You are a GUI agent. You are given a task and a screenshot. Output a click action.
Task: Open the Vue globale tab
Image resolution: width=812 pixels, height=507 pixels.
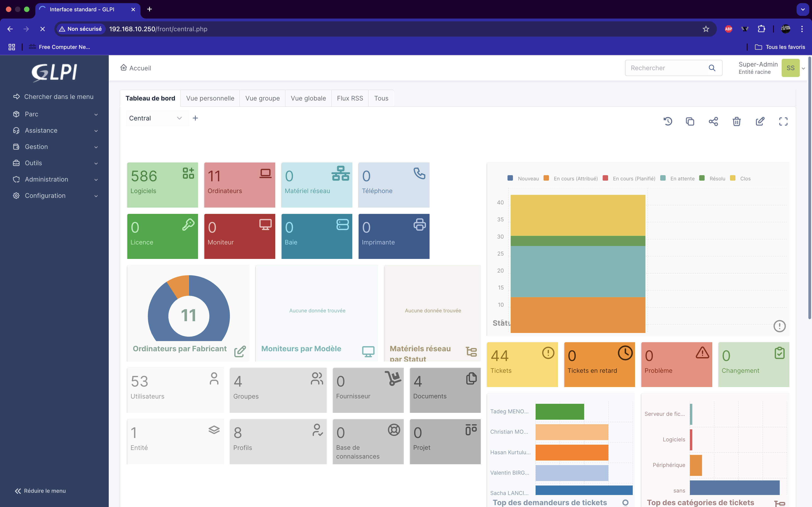point(308,98)
